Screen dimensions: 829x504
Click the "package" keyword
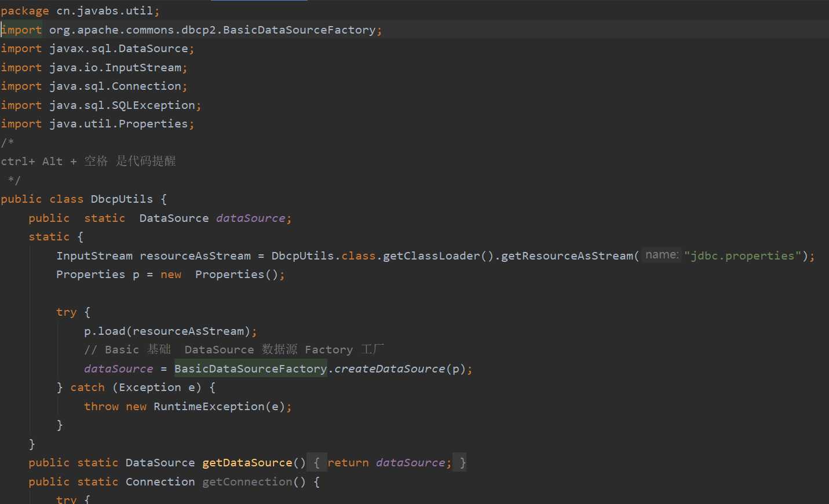coord(25,11)
